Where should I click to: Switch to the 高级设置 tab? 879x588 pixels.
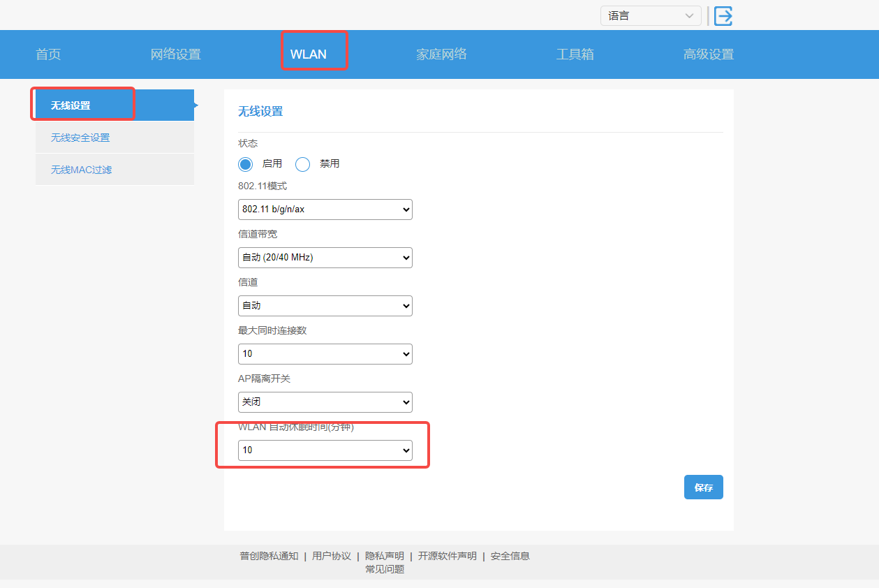pos(708,54)
